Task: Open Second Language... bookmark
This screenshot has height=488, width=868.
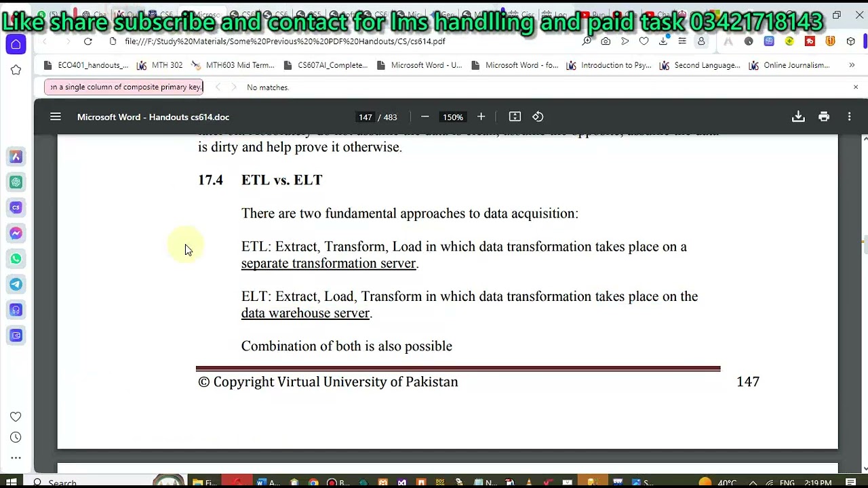Action: (x=701, y=65)
